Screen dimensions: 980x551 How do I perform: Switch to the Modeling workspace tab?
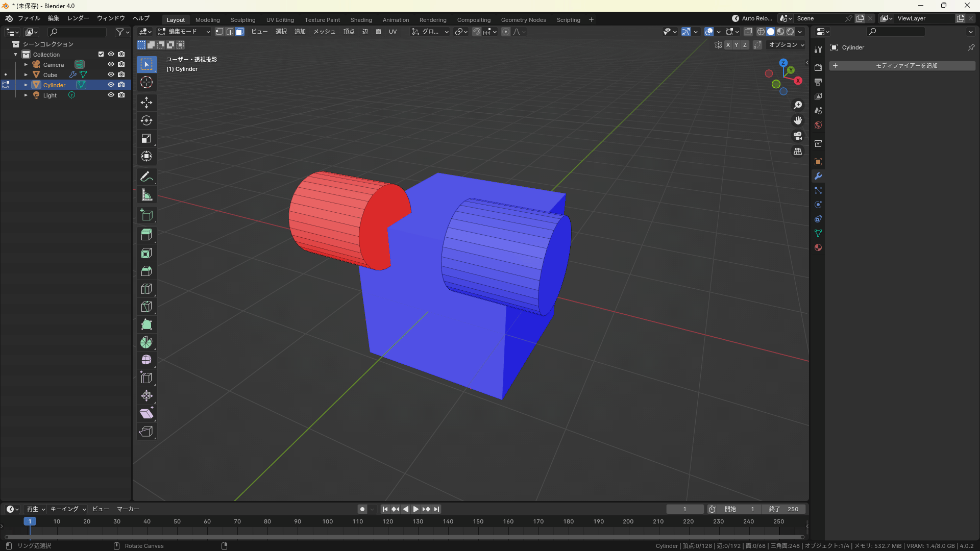207,19
